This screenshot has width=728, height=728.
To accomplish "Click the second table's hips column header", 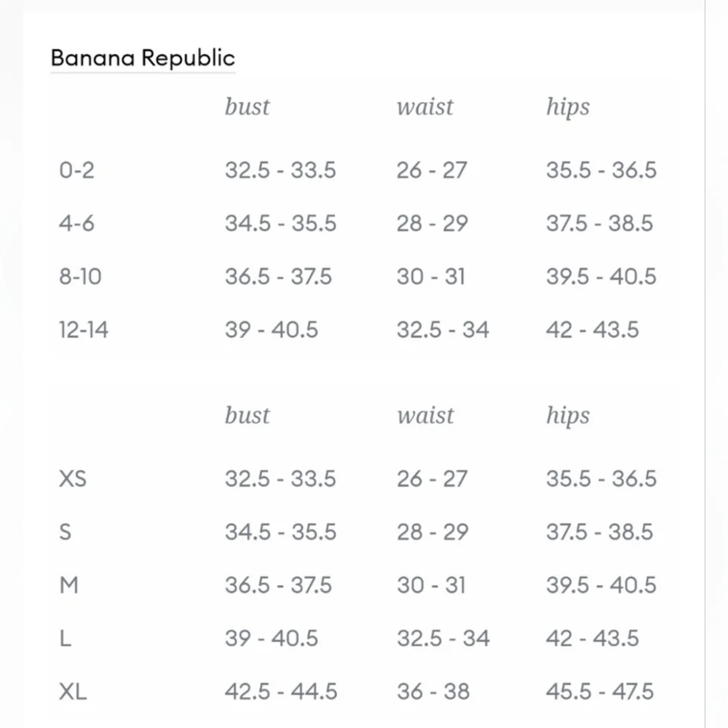I will click(568, 416).
